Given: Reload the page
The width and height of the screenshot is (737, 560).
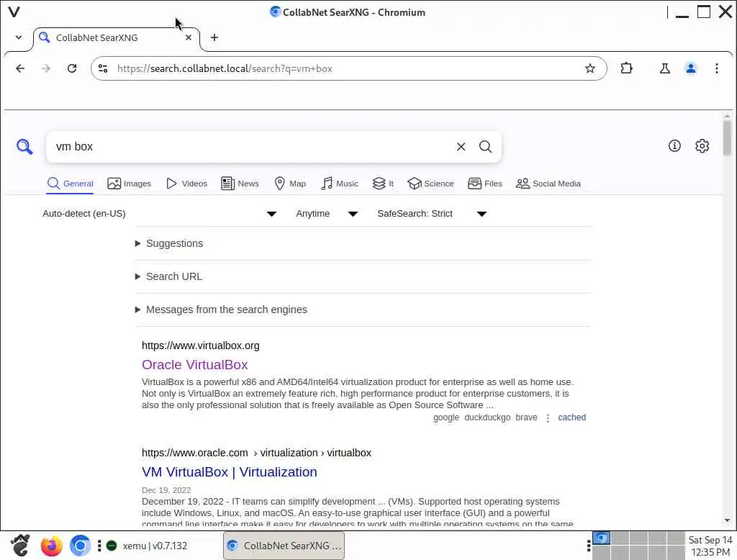Looking at the screenshot, I should click(72, 68).
